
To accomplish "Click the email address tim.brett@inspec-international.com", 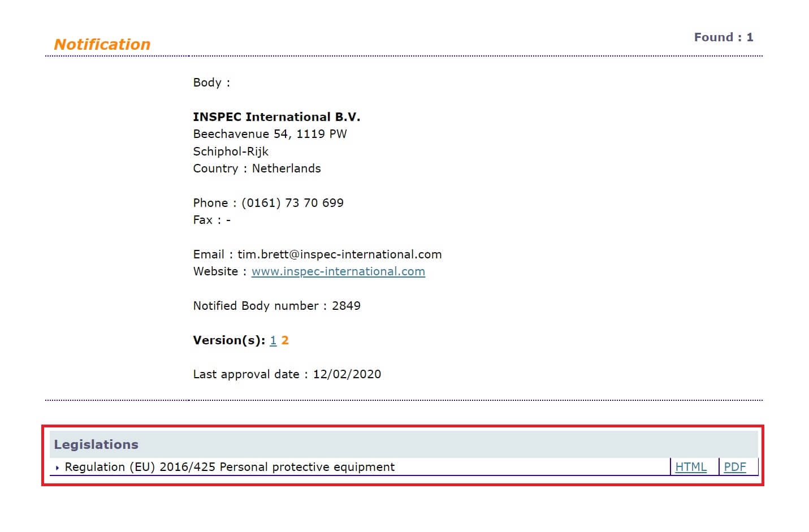I will pos(340,254).
